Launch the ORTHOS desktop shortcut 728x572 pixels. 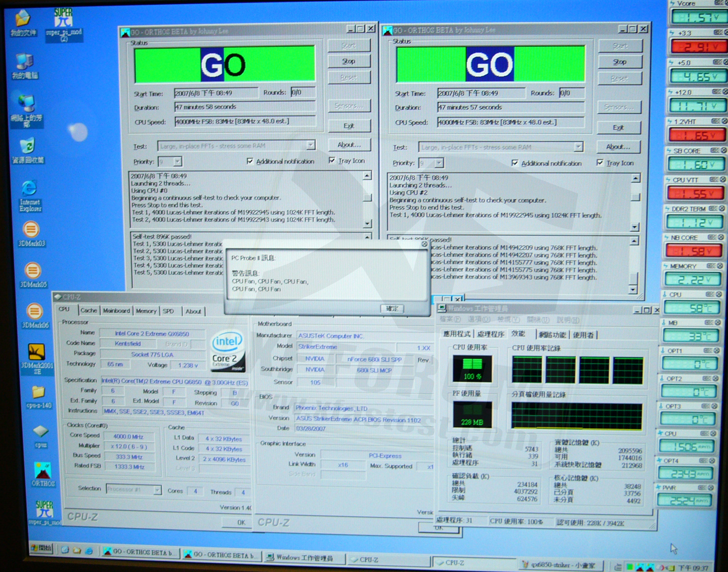43,474
